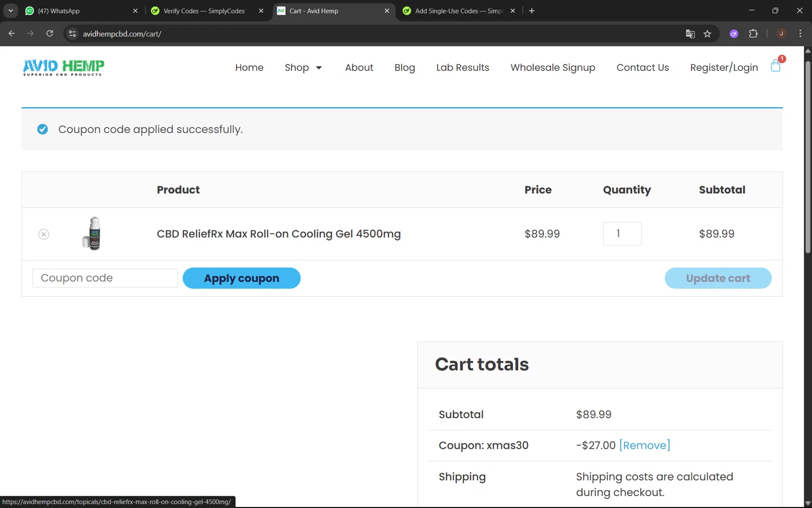Image resolution: width=812 pixels, height=508 pixels.
Task: Open the Contact Us page
Action: [643, 68]
